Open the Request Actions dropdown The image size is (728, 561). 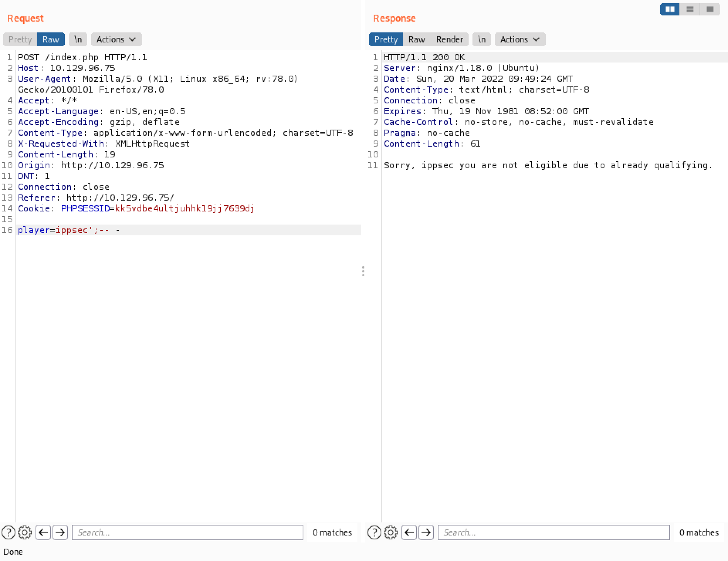(x=116, y=39)
